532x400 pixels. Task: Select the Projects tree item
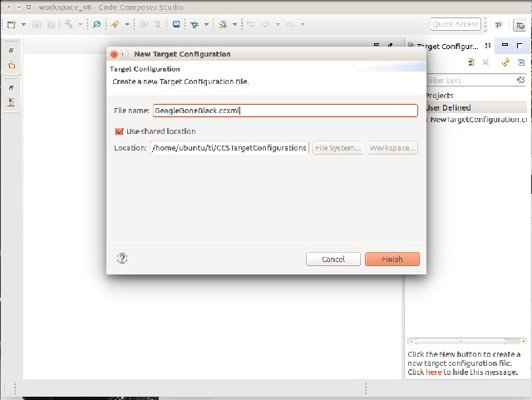[x=440, y=96]
